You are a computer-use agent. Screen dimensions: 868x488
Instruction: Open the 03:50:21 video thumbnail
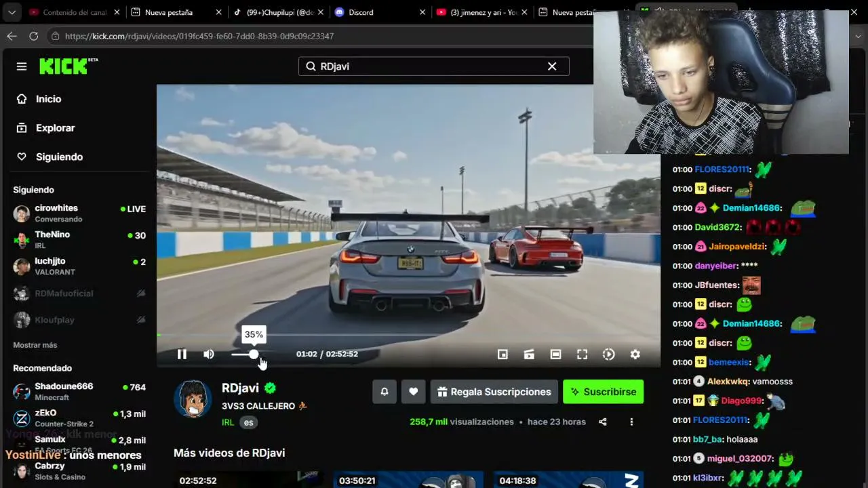[x=408, y=479]
